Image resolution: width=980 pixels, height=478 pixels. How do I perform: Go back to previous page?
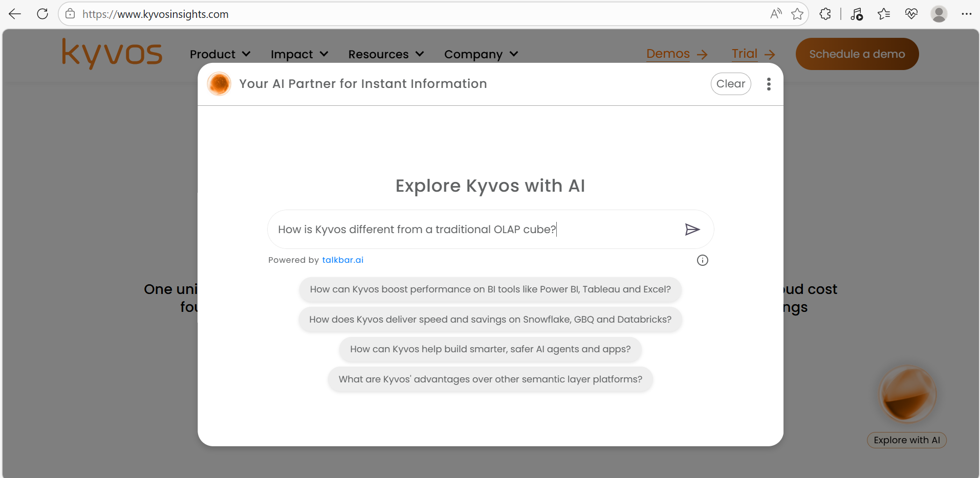point(15,14)
